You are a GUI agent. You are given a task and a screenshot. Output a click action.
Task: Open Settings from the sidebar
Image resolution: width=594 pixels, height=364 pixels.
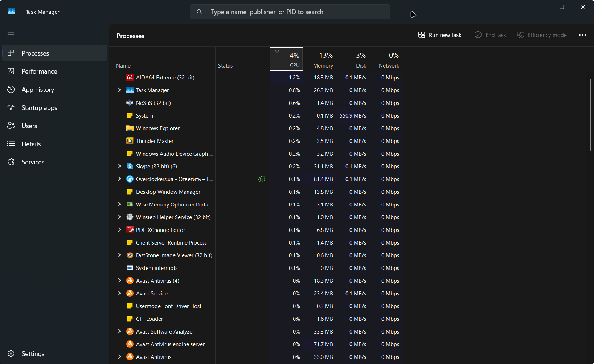click(54, 353)
